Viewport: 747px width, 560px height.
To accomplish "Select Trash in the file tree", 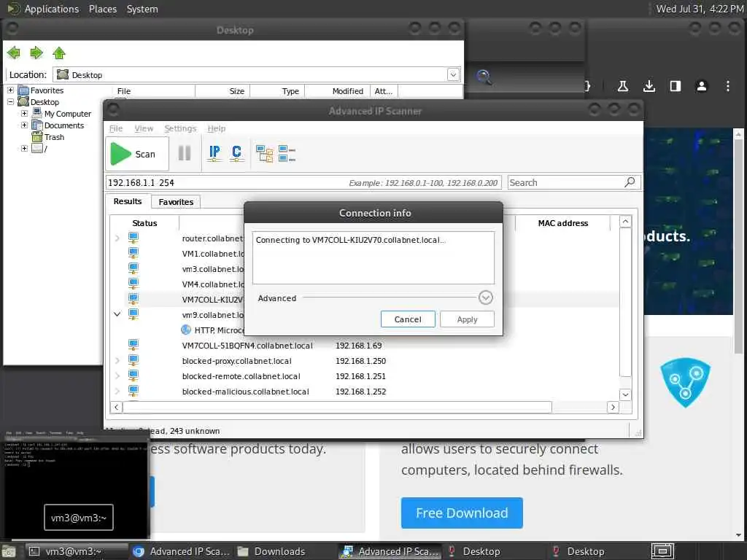I will click(x=54, y=137).
